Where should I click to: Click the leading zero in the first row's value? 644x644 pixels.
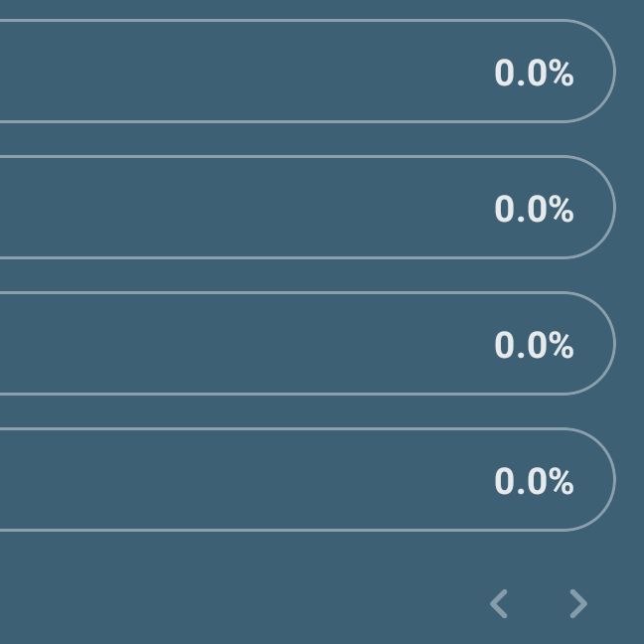(x=505, y=73)
